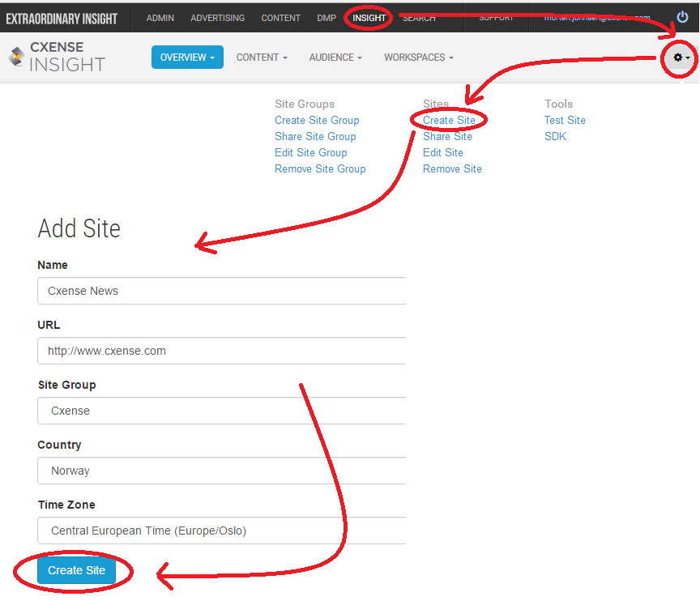Image resolution: width=700 pixels, height=601 pixels.
Task: Focus the URL field with cxense.com address
Action: tap(221, 351)
